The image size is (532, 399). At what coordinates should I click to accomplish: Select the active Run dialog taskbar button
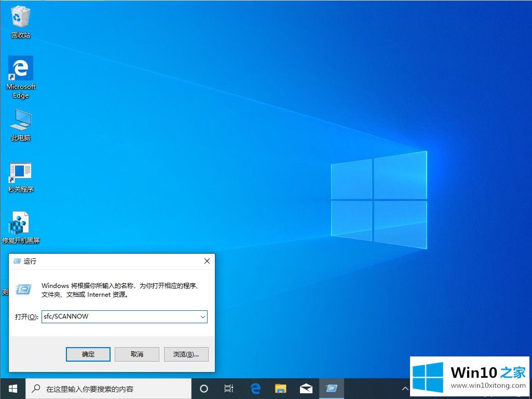tap(331, 389)
